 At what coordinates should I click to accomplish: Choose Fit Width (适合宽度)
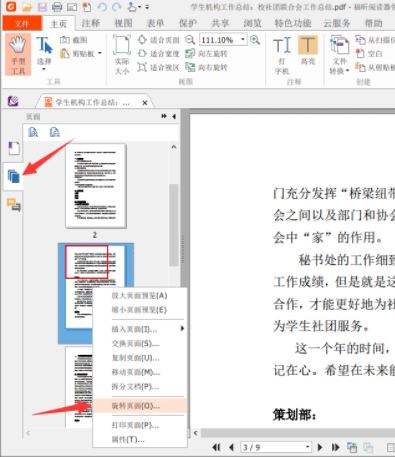point(158,53)
